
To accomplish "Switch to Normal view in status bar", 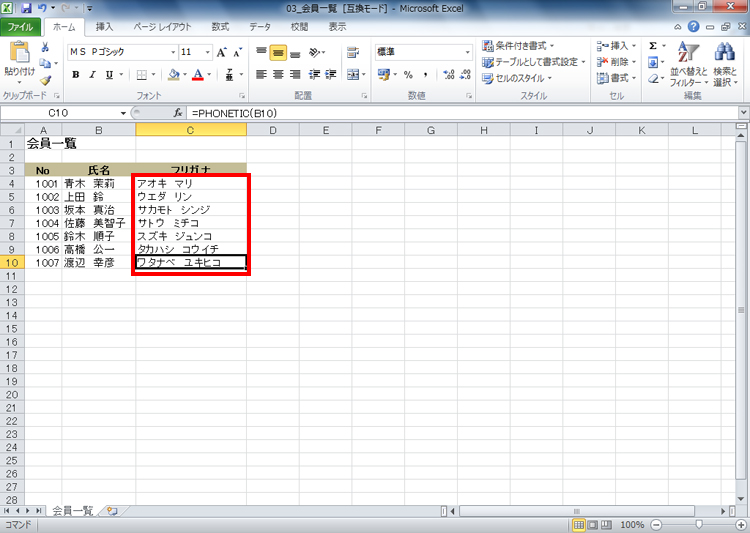I will 579,525.
